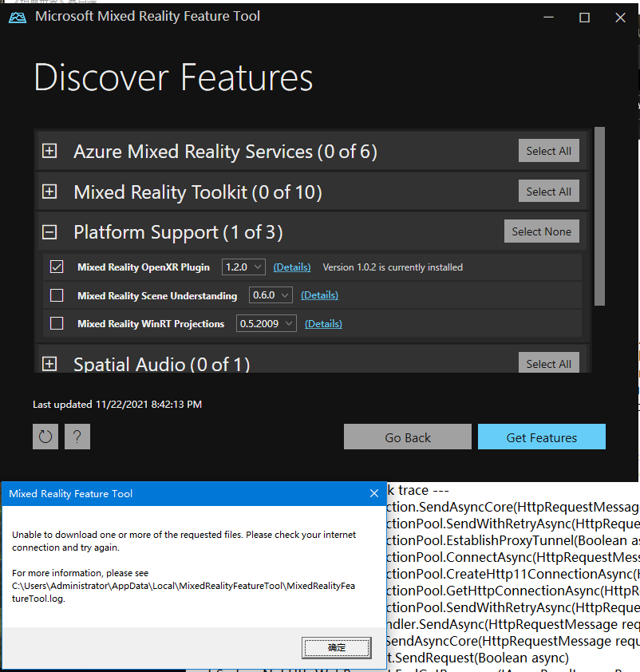Collapse the Platform Support section
Image resolution: width=640 pixels, height=672 pixels.
click(49, 231)
